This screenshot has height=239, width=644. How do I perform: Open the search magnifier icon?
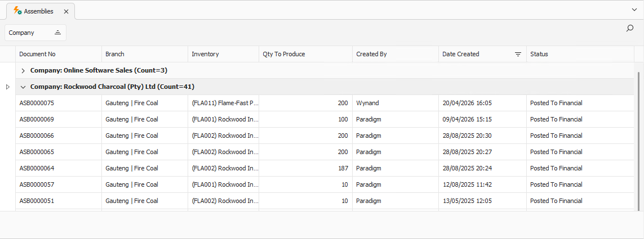(629, 28)
